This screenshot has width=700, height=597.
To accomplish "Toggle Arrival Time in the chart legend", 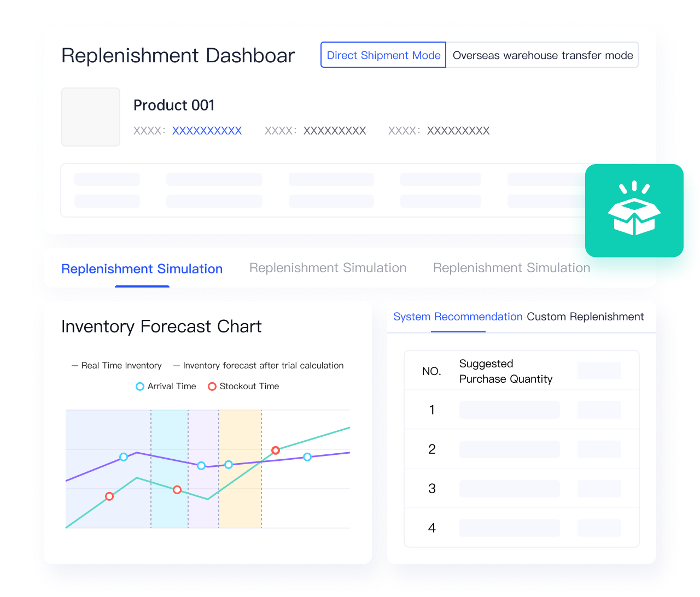I will coord(166,386).
